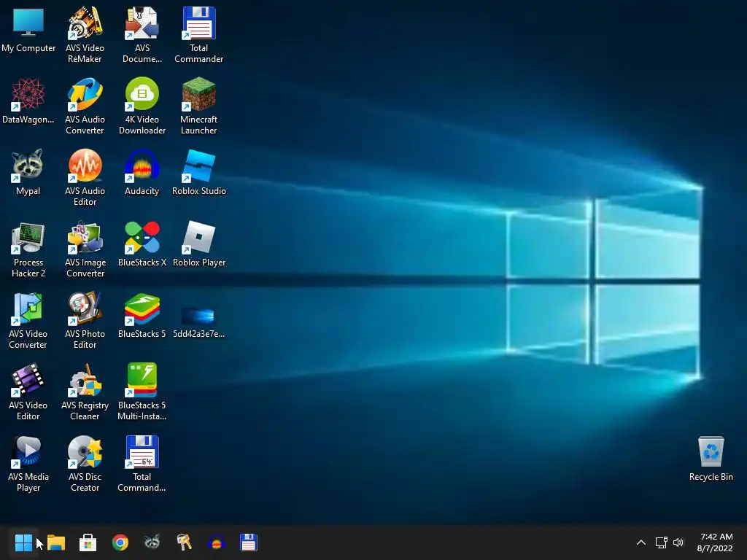Launch BlueStacks 5 desktop shortcut
747x560 pixels.
coord(142,315)
